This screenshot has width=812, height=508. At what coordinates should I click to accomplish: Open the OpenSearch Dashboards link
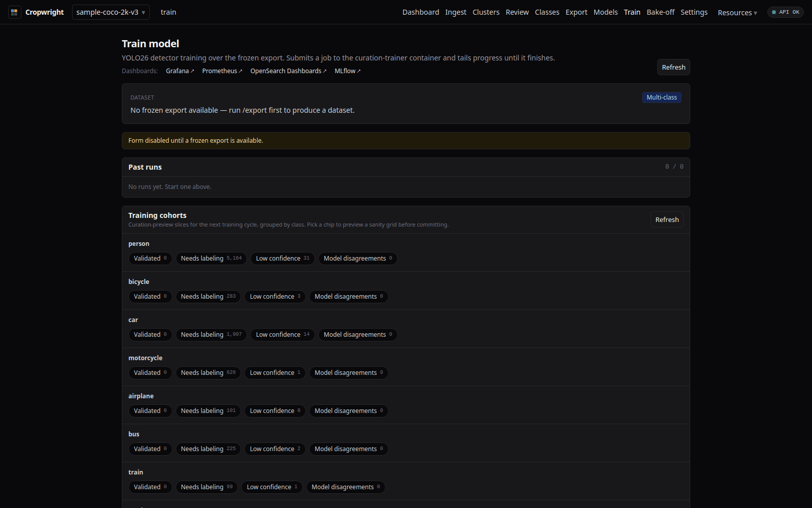pos(288,71)
